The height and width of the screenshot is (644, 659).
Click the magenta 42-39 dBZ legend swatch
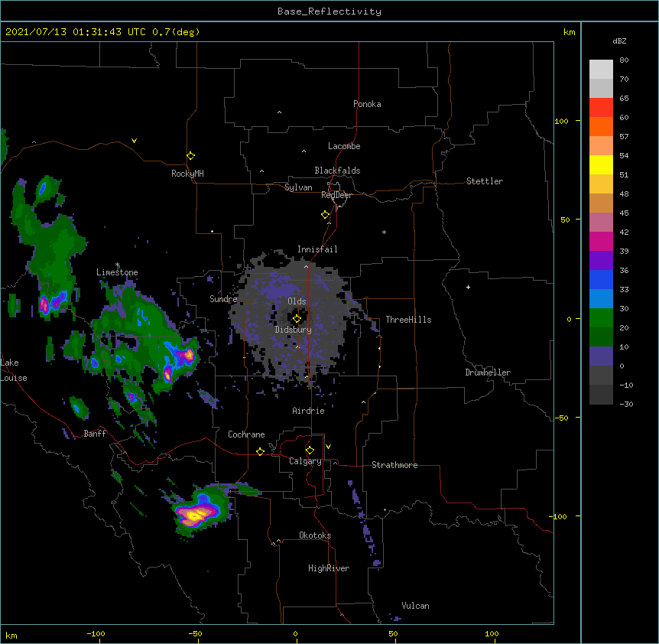(601, 241)
